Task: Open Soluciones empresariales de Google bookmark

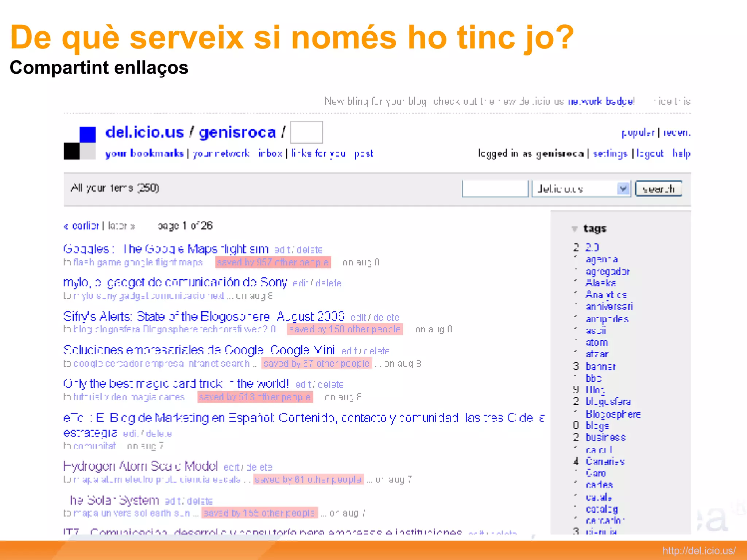Action: pyautogui.click(x=199, y=350)
